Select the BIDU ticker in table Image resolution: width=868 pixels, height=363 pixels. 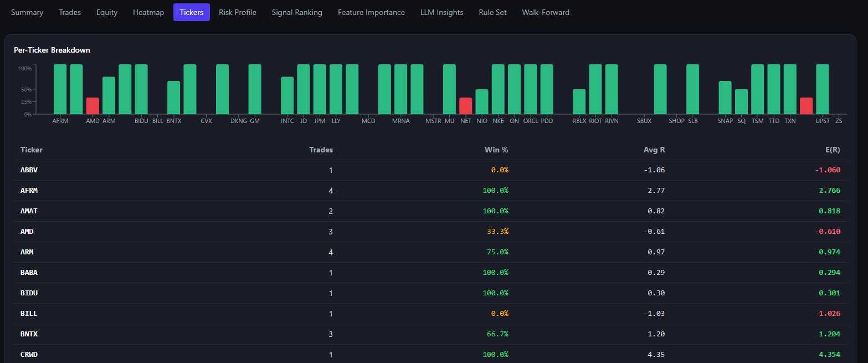[29, 293]
